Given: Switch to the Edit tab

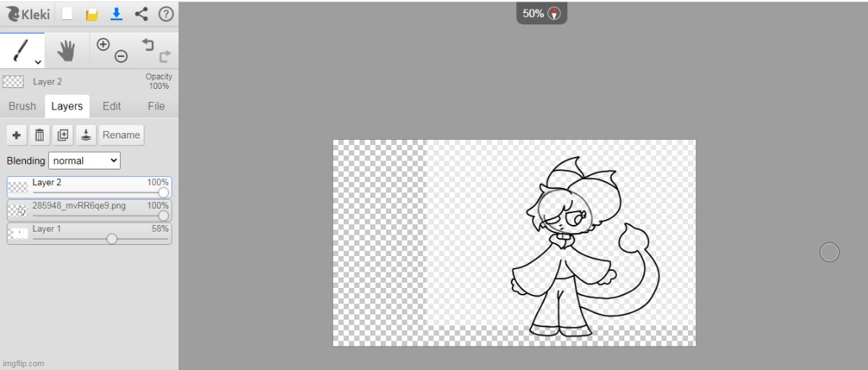Looking at the screenshot, I should point(112,106).
